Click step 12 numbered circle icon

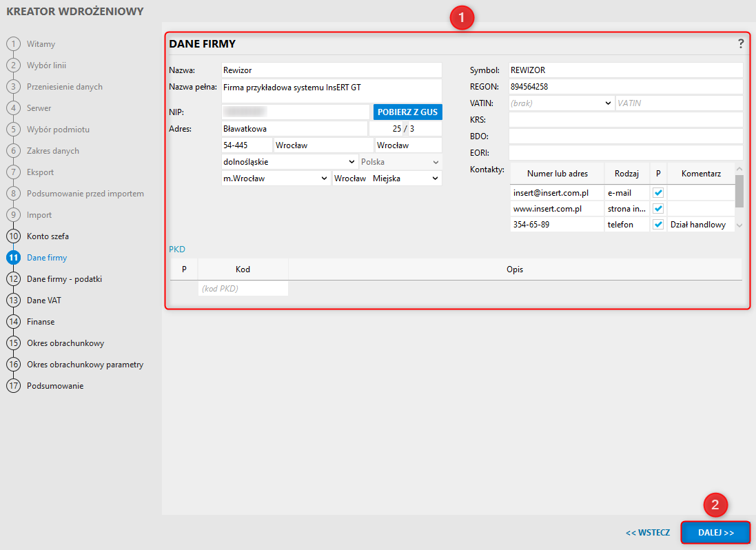[x=13, y=279]
